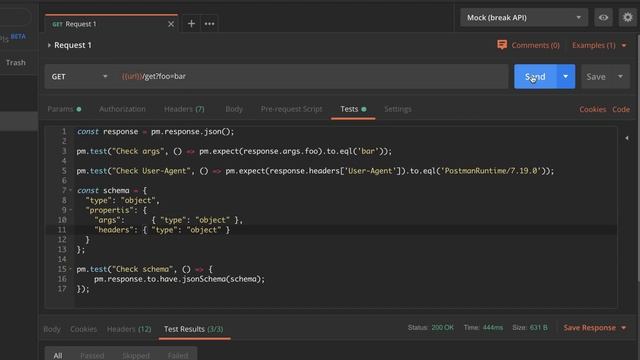Click the "headers" schema line 11
Viewport: 640px width, 360px height.
pyautogui.click(x=162, y=230)
